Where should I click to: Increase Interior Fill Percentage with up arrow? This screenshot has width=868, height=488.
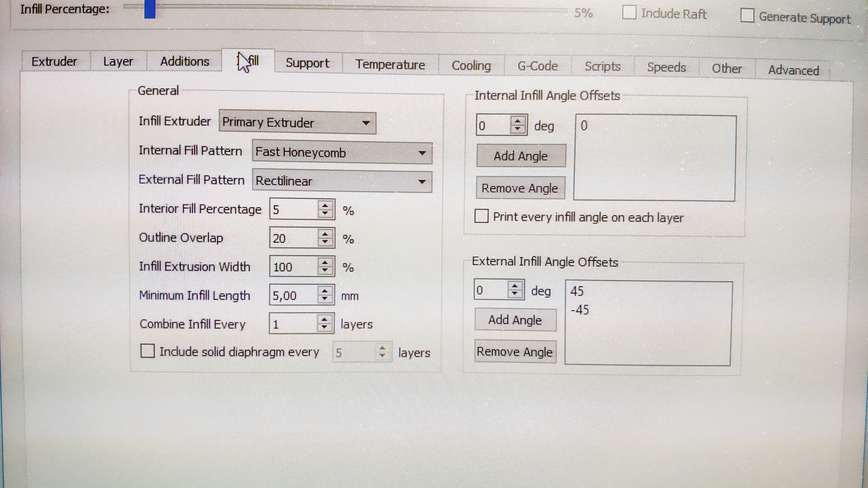(325, 205)
